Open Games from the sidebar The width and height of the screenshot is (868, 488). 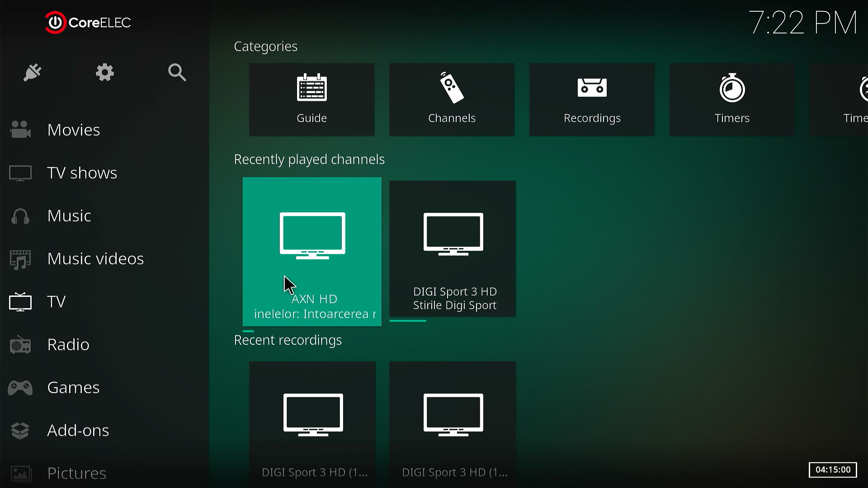73,388
